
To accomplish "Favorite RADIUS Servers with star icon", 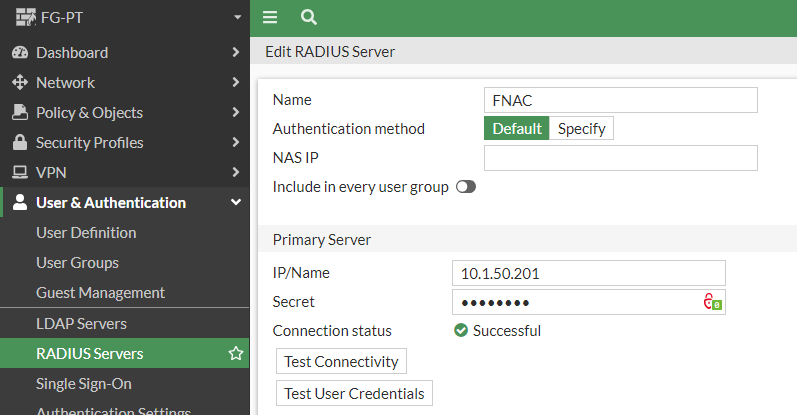I will [x=236, y=353].
